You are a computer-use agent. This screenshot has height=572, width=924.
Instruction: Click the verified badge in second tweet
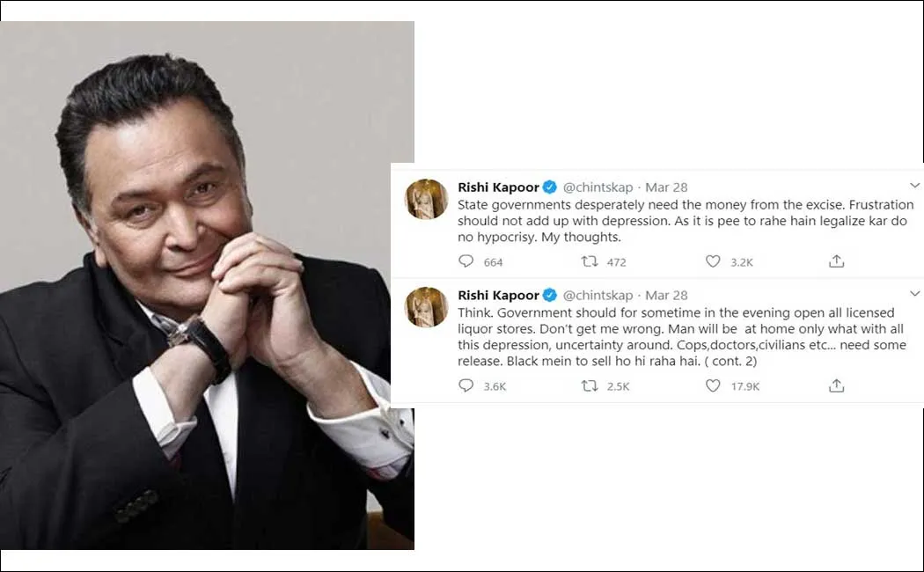(x=550, y=295)
